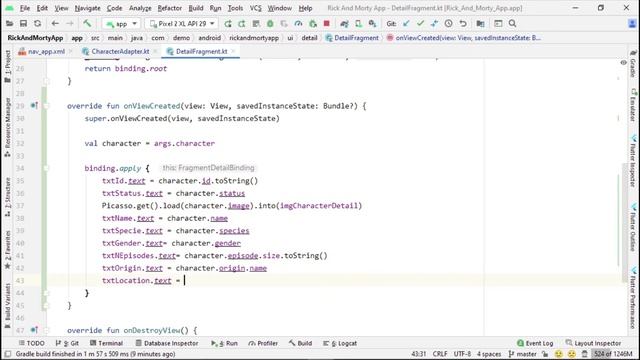Navigate Forward with the right arrow icon
This screenshot has width=640, height=360.
click(70, 24)
